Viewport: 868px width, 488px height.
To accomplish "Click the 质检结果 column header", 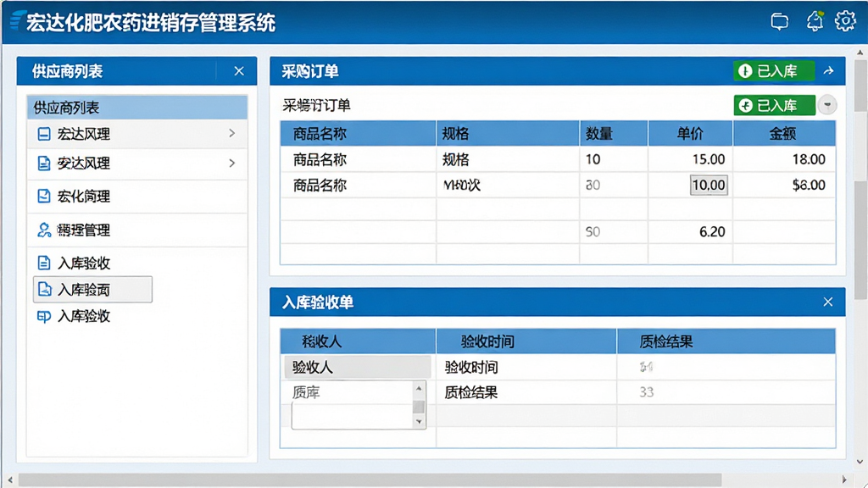I will point(726,341).
